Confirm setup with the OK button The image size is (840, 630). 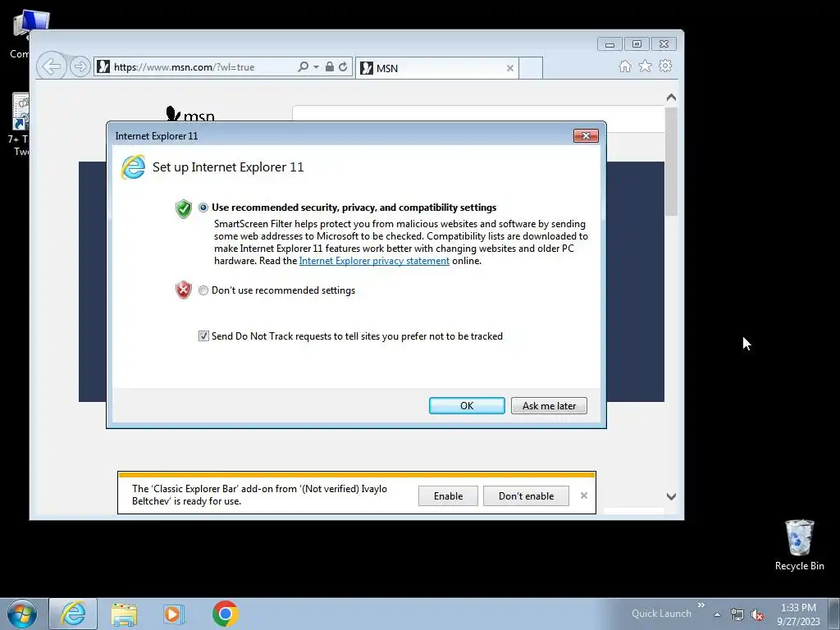[467, 405]
